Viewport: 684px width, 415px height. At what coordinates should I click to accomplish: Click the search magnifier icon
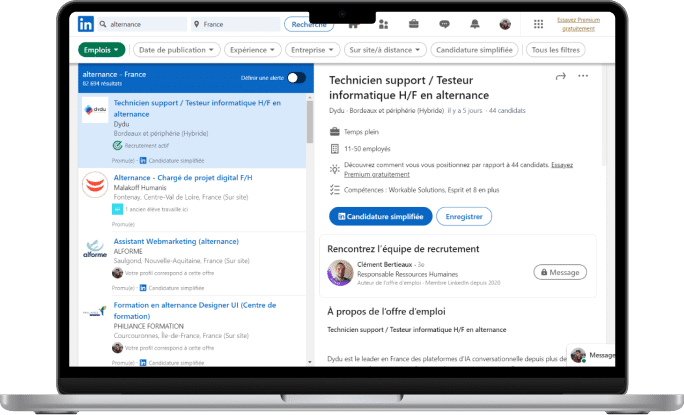(103, 24)
